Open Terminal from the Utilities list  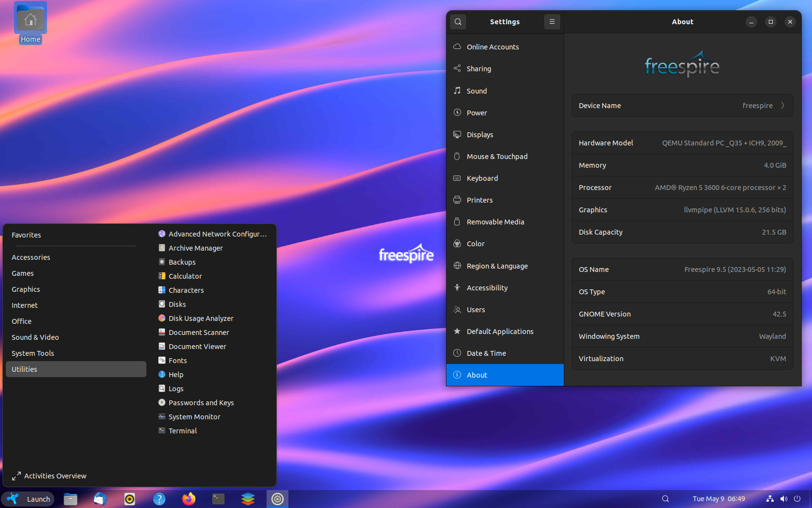coord(213,431)
